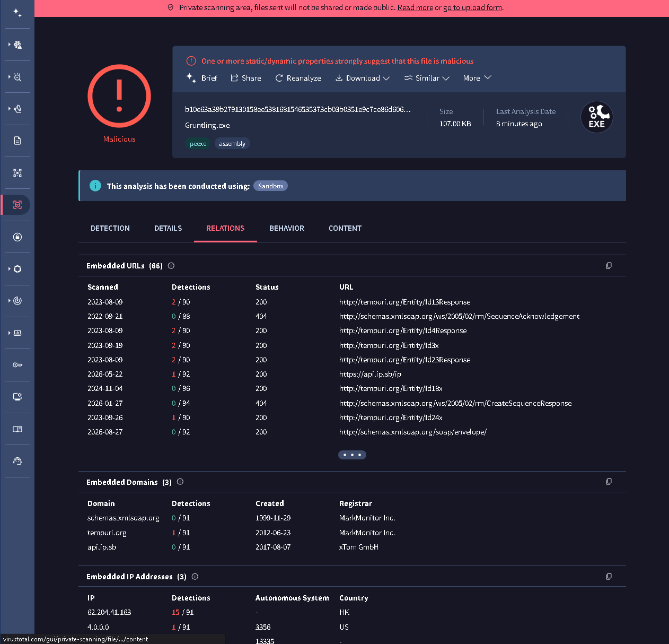Open the circled lock sidebar icon
The image size is (669, 644).
click(17, 237)
